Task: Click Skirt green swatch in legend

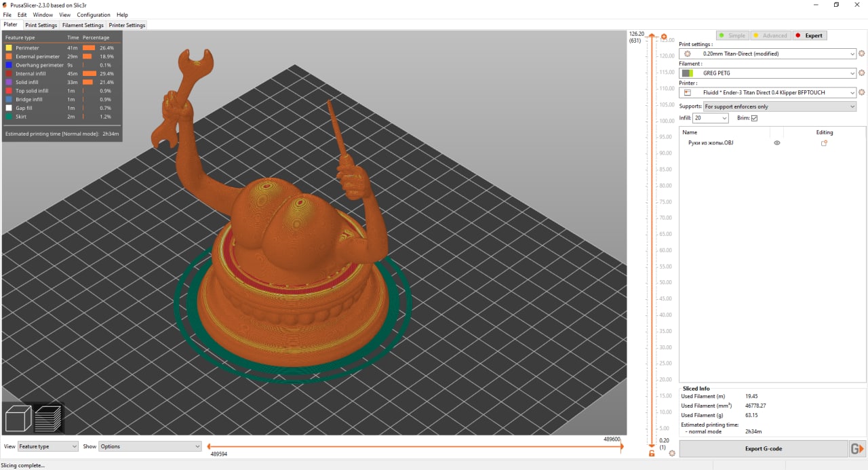Action: click(x=9, y=117)
